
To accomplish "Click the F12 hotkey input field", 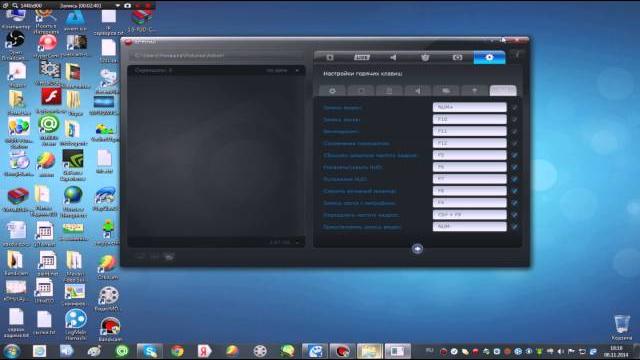I will (x=469, y=143).
